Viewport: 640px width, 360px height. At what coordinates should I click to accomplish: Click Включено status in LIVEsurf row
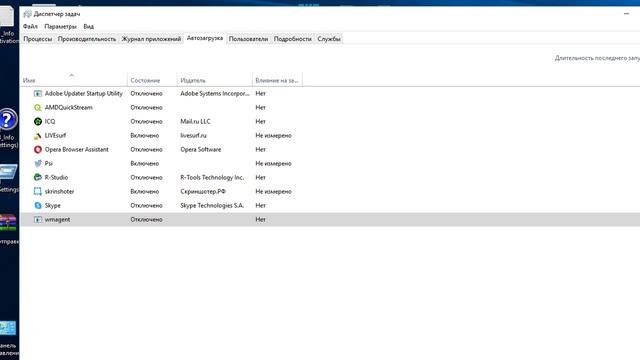point(144,136)
